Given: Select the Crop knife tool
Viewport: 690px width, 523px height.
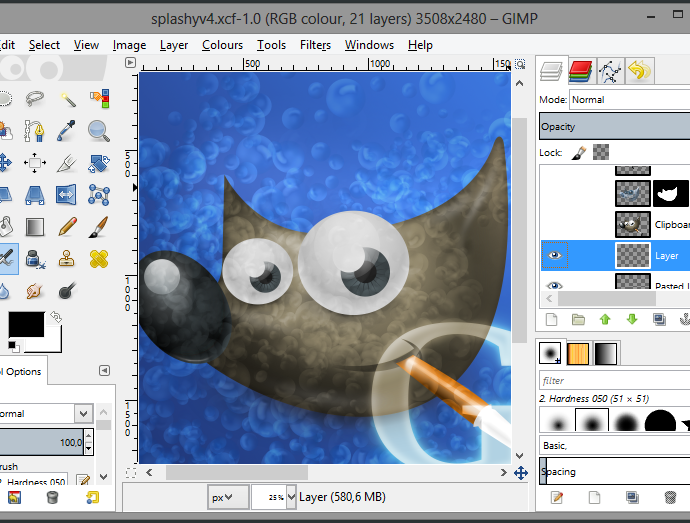Looking at the screenshot, I should tap(67, 163).
